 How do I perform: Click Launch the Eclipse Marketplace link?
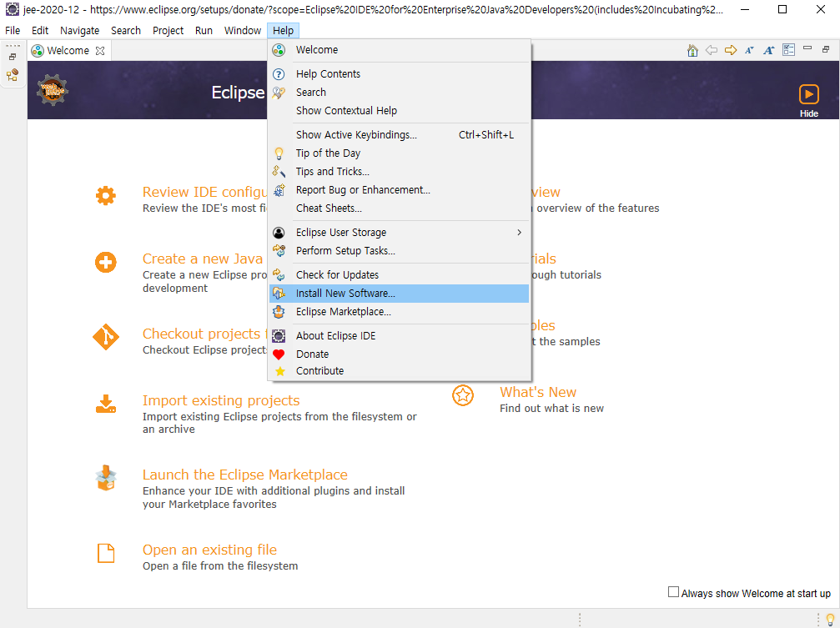(x=244, y=475)
